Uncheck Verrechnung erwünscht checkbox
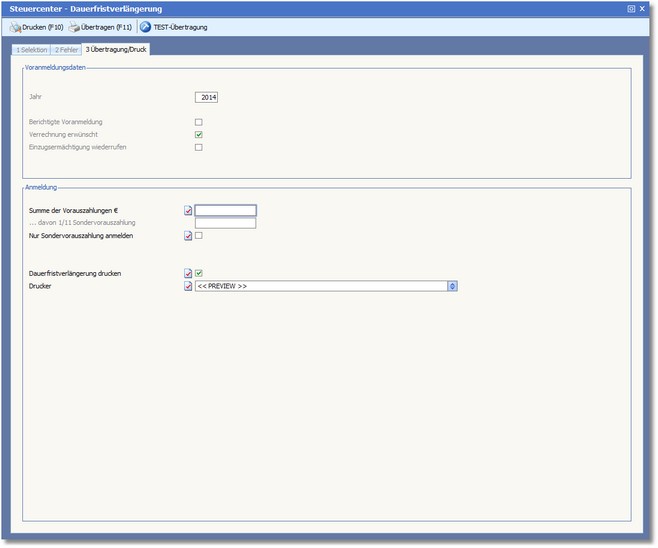The width and height of the screenshot is (658, 548). (199, 134)
